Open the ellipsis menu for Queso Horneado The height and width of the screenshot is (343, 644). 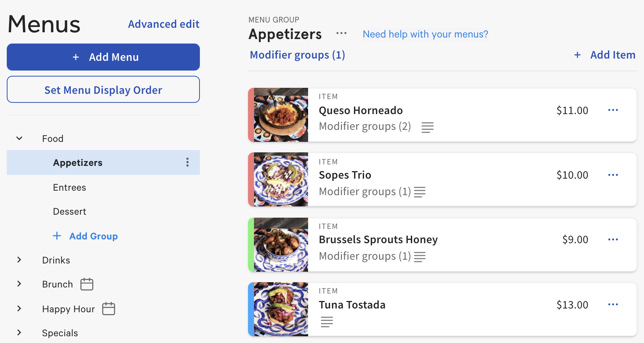point(613,110)
